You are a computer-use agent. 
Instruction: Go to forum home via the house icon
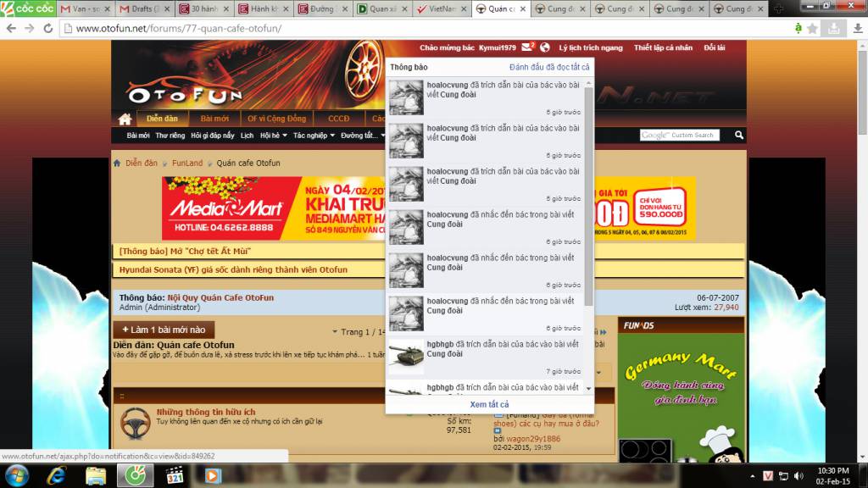(125, 119)
